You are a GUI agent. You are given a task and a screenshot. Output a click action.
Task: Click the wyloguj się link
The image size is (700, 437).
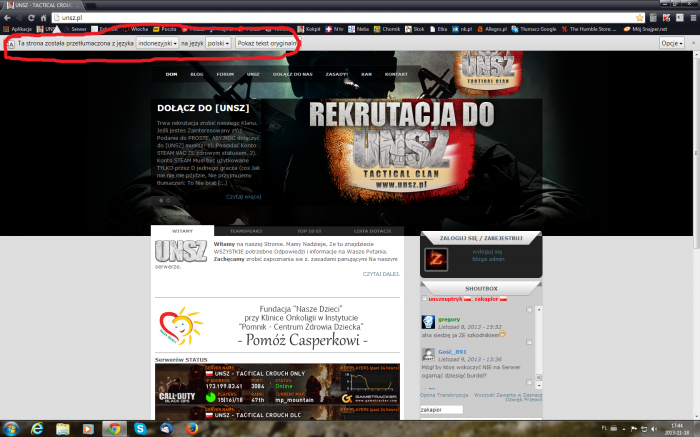click(x=488, y=252)
